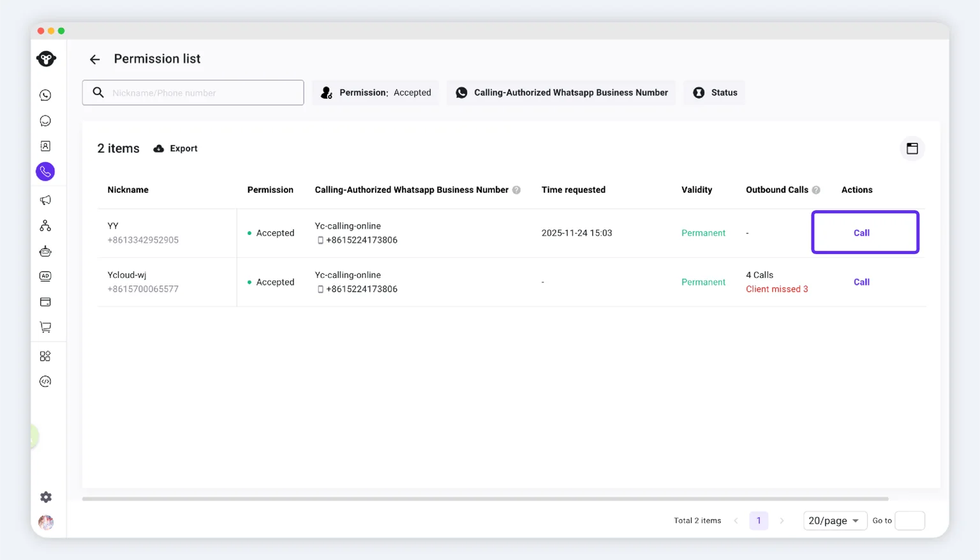980x560 pixels.
Task: Open the card/billing sidebar icon
Action: pyautogui.click(x=45, y=302)
